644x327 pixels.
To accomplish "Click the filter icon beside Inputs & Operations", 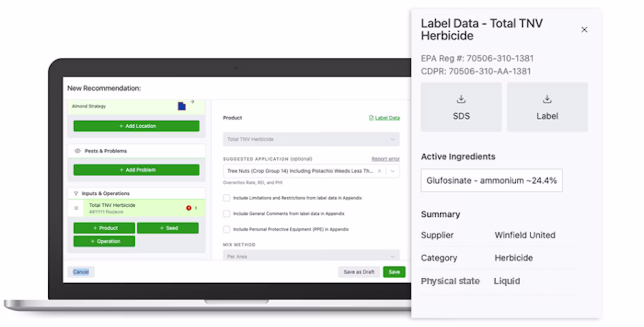I will 76,193.
